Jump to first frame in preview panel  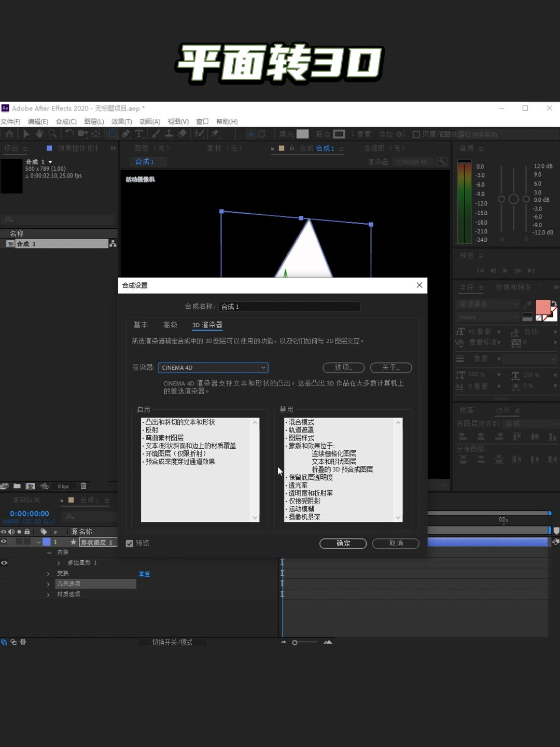click(480, 270)
